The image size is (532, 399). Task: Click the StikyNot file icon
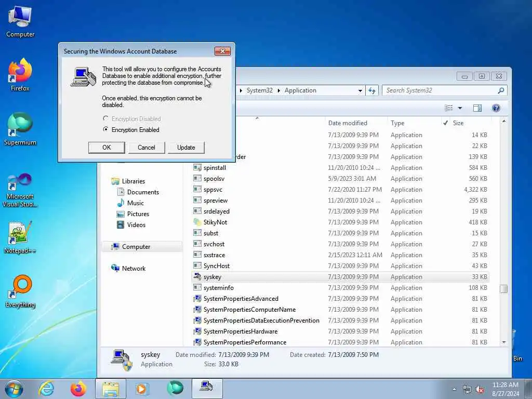(197, 222)
